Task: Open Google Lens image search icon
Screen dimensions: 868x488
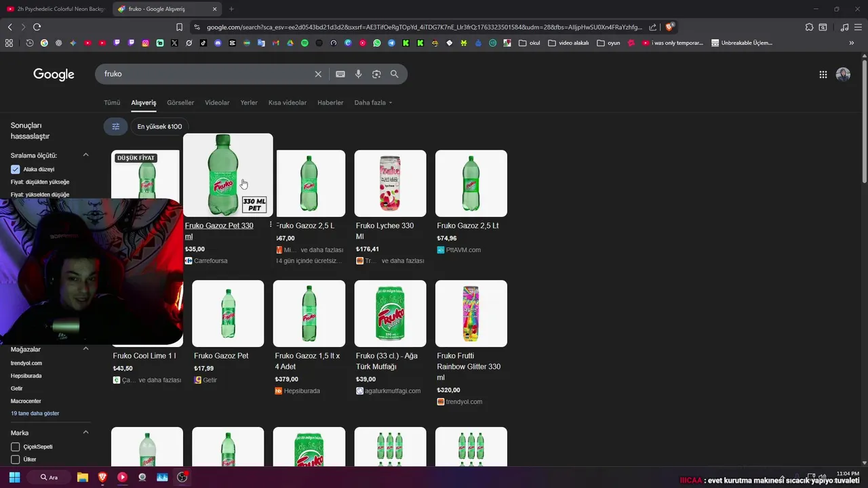Action: tap(376, 74)
